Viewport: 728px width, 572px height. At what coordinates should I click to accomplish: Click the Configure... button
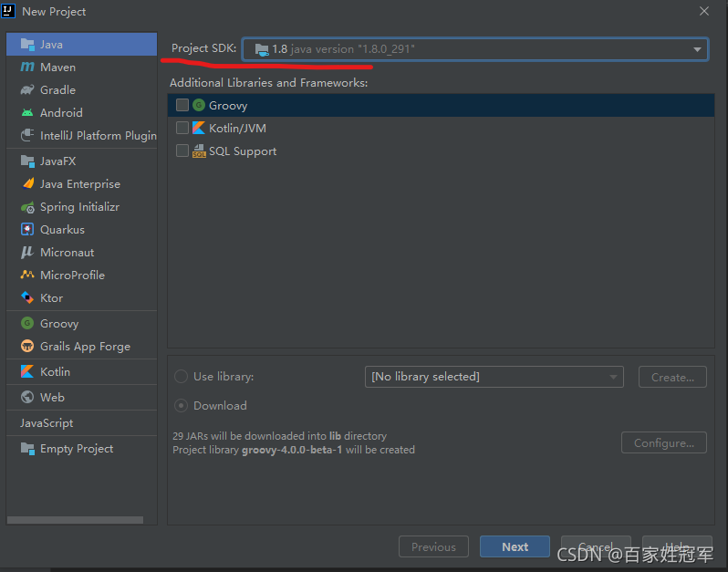(664, 443)
